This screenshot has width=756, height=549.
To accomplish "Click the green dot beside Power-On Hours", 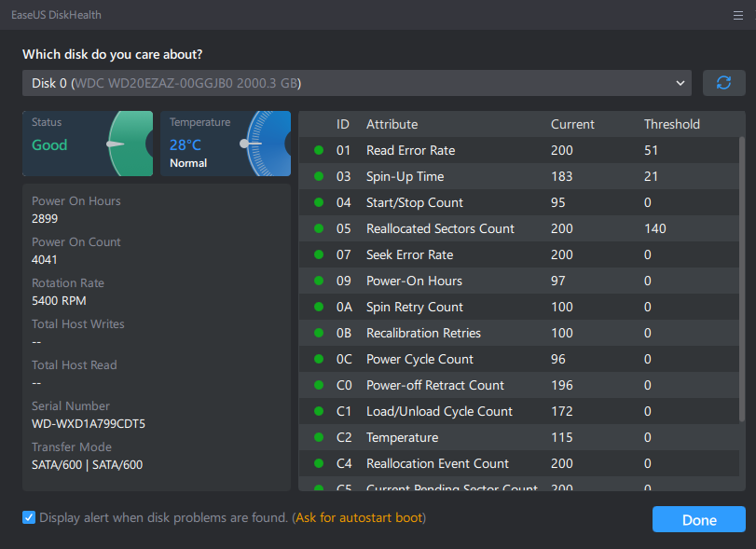I will pyautogui.click(x=319, y=280).
